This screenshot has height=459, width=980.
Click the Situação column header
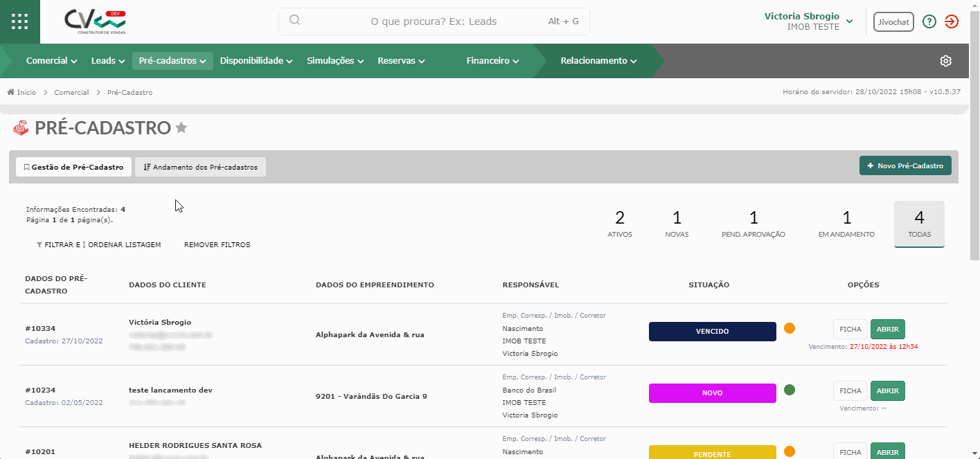click(x=709, y=285)
